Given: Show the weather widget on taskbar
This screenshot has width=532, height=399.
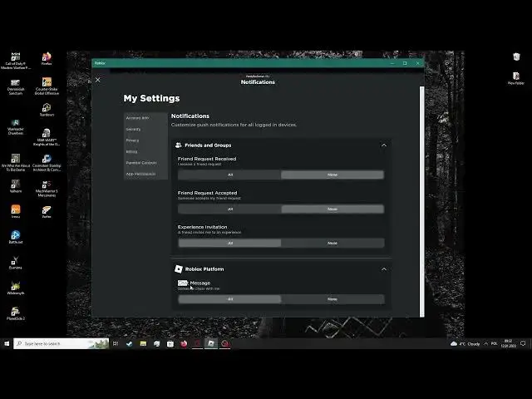Looking at the screenshot, I should [x=465, y=343].
